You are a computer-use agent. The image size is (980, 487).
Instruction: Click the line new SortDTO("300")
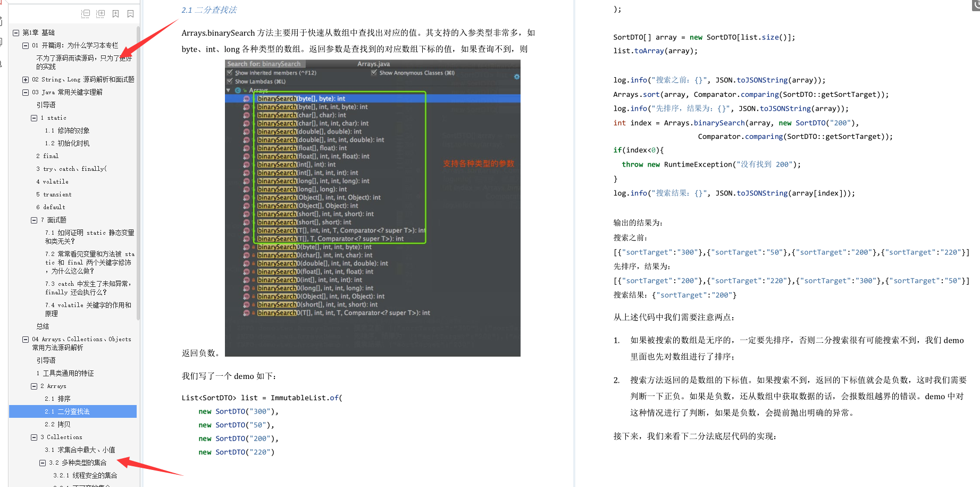click(238, 411)
